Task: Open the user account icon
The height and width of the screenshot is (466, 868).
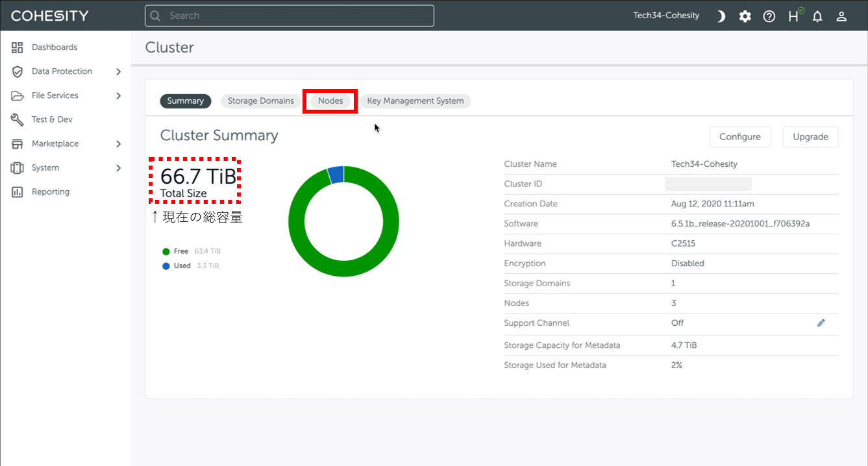Action: tap(841, 16)
